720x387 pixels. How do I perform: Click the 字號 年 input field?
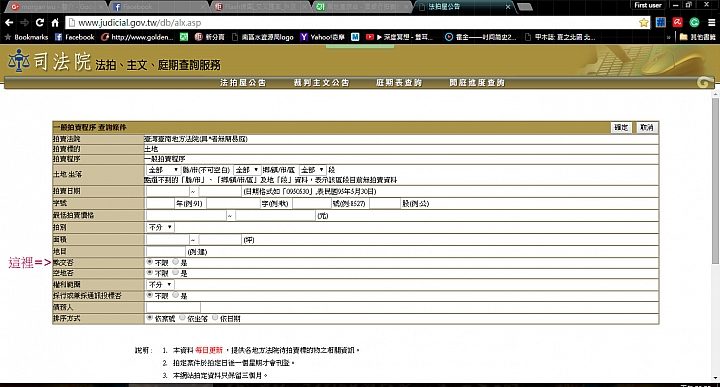160,203
